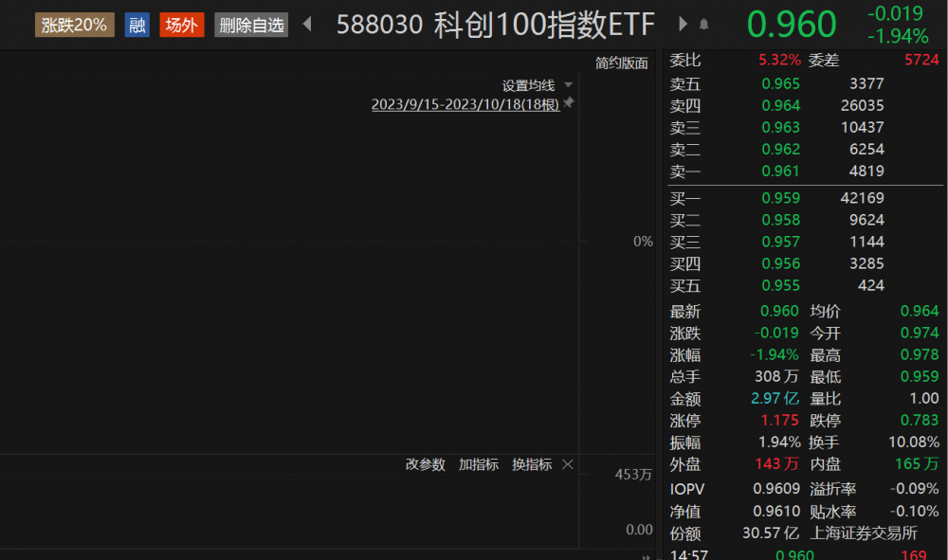The image size is (948, 560).
Task: Click 外盘 value 143 万
Action: point(777,463)
